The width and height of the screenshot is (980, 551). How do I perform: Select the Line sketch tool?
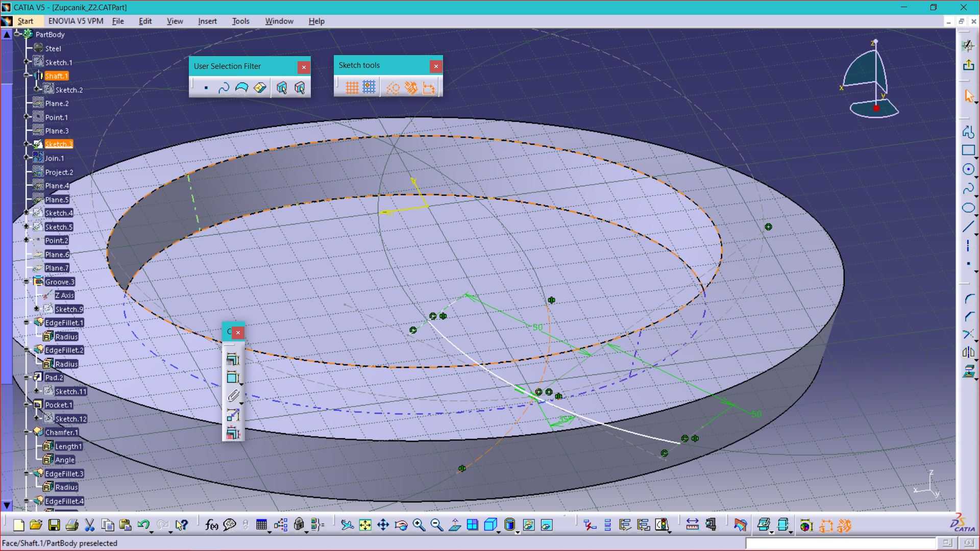[x=968, y=227]
